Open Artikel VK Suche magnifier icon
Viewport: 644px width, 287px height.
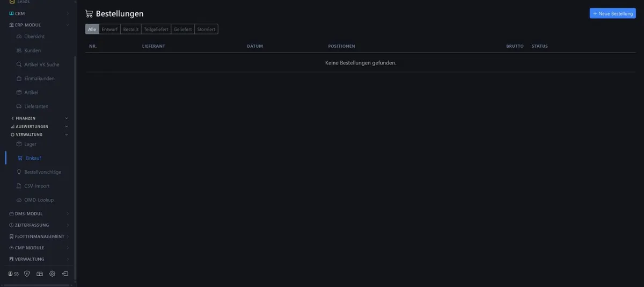19,64
